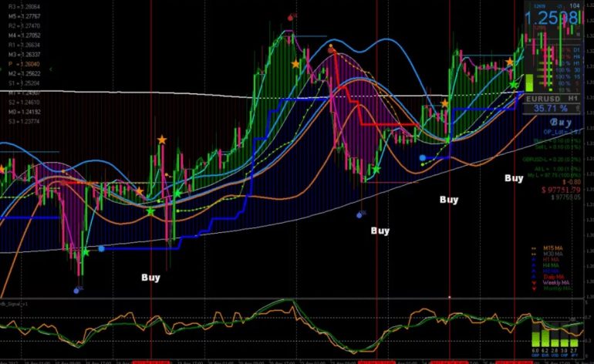Viewport: 594px width, 364px height.
Task: Click the blue dot marker below the lowest candle
Action: (76, 291)
